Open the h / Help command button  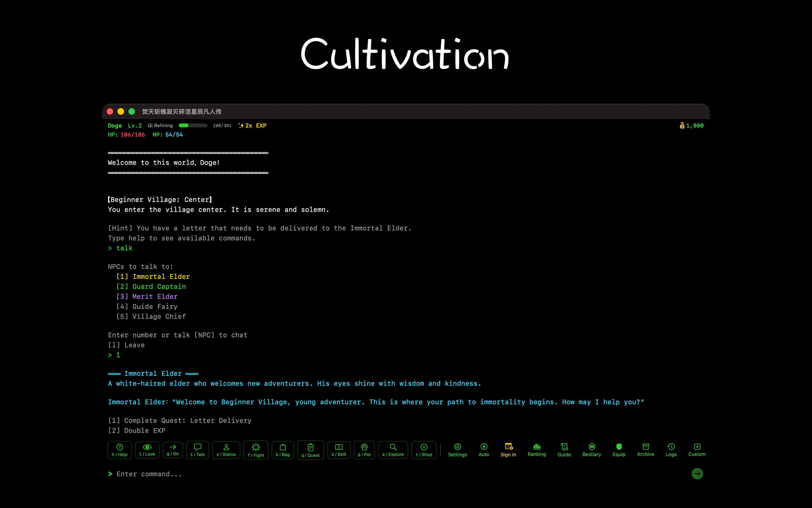(120, 450)
